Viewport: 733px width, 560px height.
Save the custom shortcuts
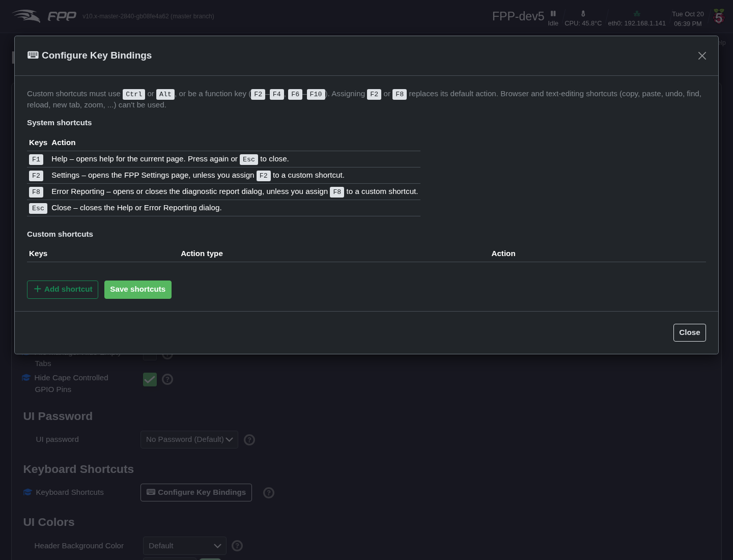click(138, 290)
